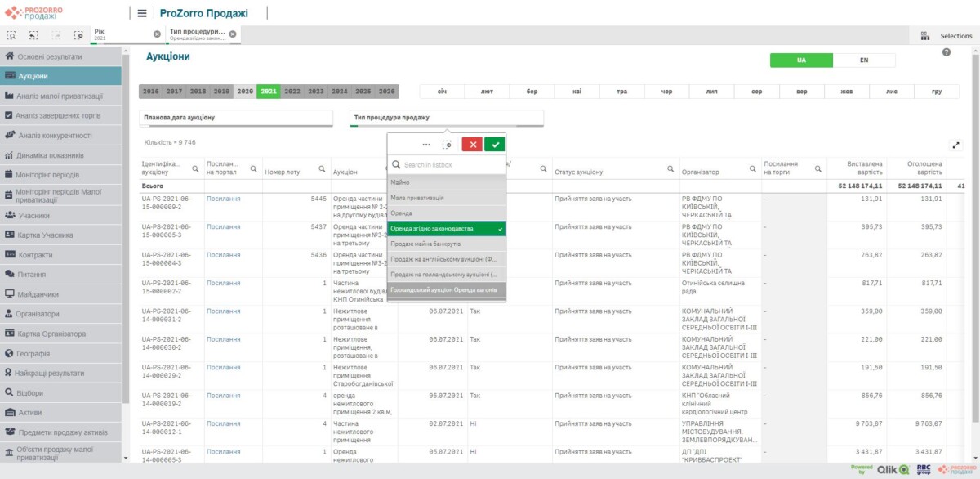Clear all selections icon in toolbar
980x479 pixels.
(78, 35)
